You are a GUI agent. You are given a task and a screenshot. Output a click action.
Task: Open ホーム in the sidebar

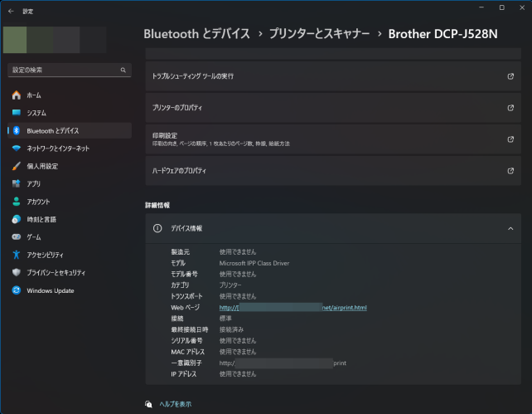tap(70, 95)
